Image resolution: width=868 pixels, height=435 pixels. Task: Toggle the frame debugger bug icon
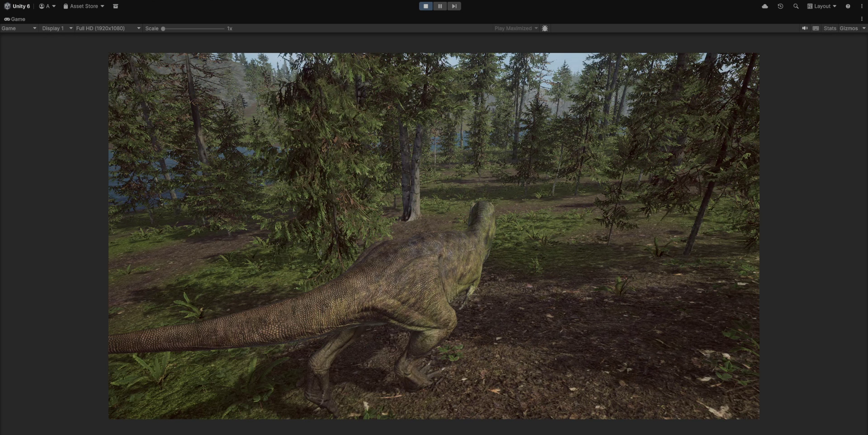pyautogui.click(x=545, y=28)
